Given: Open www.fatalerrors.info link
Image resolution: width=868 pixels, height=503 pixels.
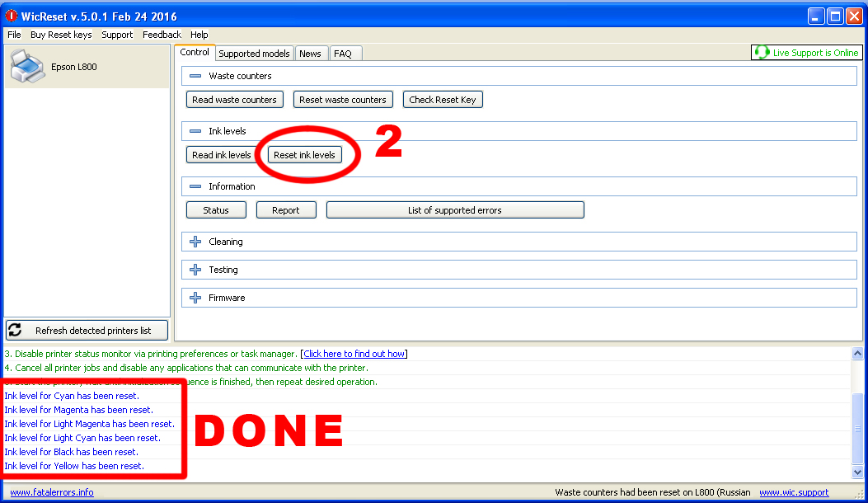Looking at the screenshot, I should point(51,492).
